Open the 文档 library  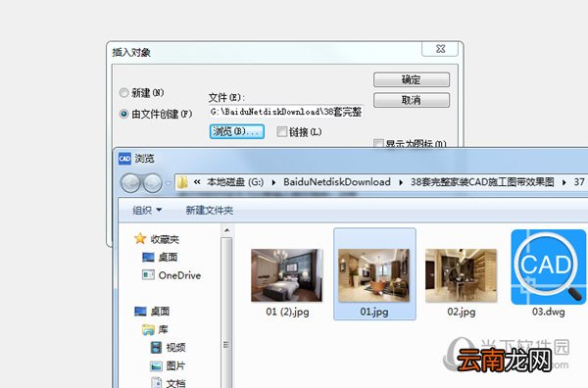pyautogui.click(x=175, y=383)
